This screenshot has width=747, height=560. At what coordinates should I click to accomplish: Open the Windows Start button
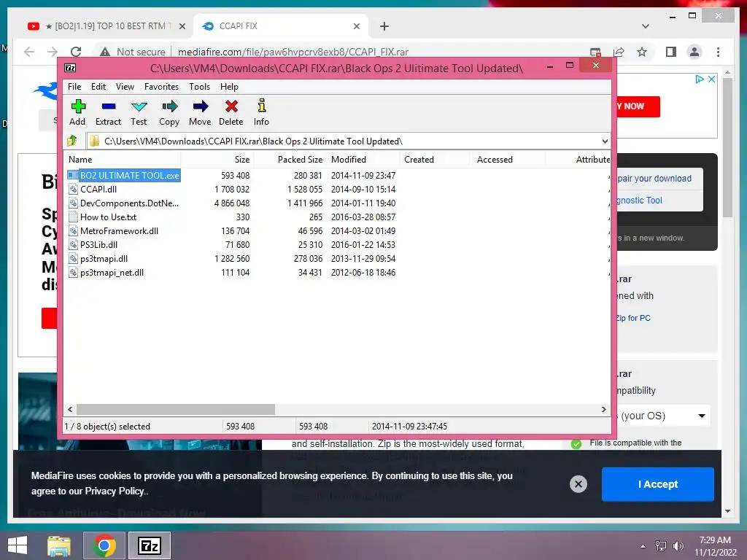(x=18, y=545)
